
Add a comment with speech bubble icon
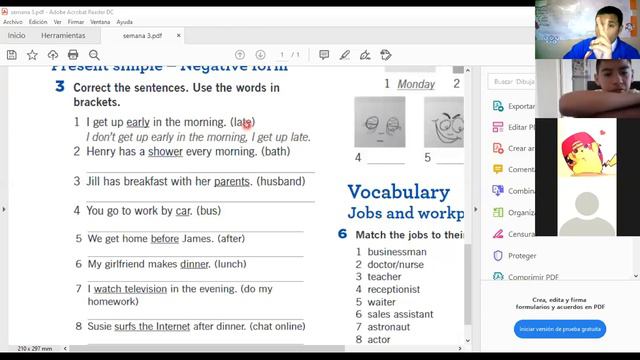[x=324, y=55]
